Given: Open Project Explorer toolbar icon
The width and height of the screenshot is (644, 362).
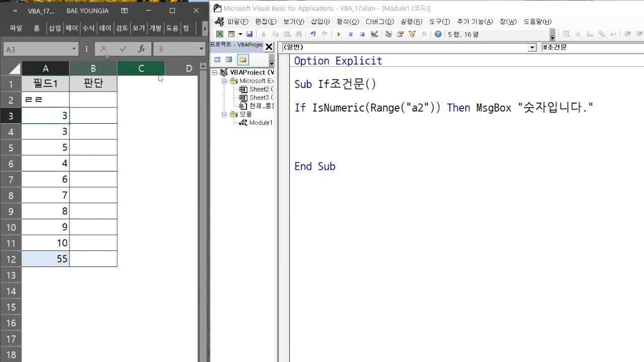Looking at the screenshot, I should [x=388, y=34].
